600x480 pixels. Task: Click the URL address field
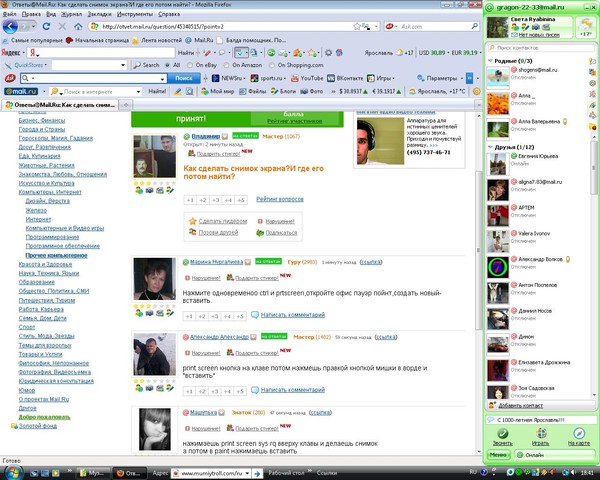[226, 26]
